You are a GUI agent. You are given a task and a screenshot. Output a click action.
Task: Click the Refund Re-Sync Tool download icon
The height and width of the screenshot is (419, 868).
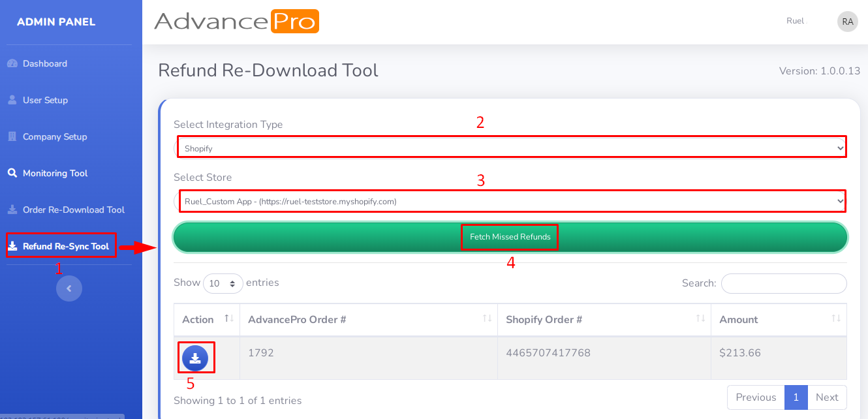click(x=12, y=247)
